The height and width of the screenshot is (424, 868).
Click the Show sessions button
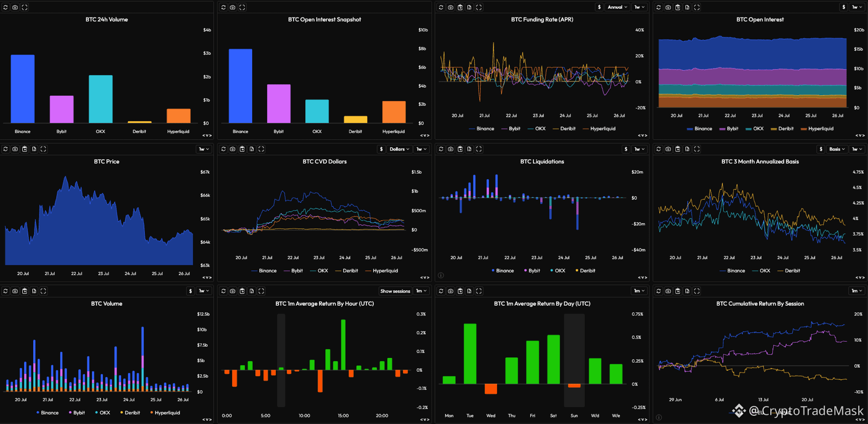tap(395, 291)
